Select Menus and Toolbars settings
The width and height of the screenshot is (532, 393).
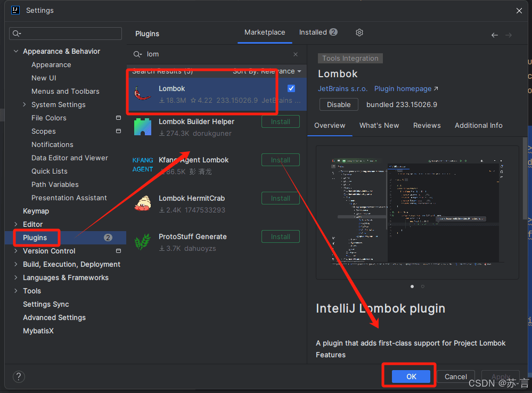tap(66, 91)
